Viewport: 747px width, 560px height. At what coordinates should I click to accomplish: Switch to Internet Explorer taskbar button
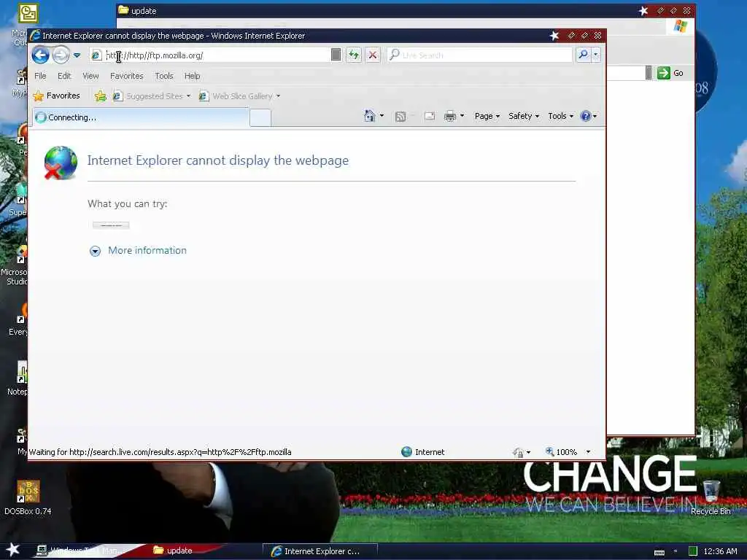point(320,551)
